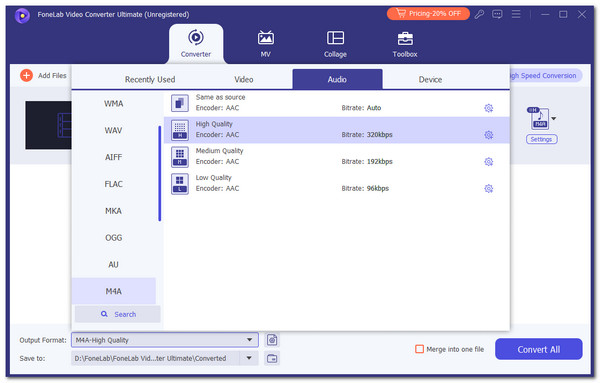Viewport: 600px width, 383px height.
Task: Choose OGG in format list
Action: (x=114, y=238)
